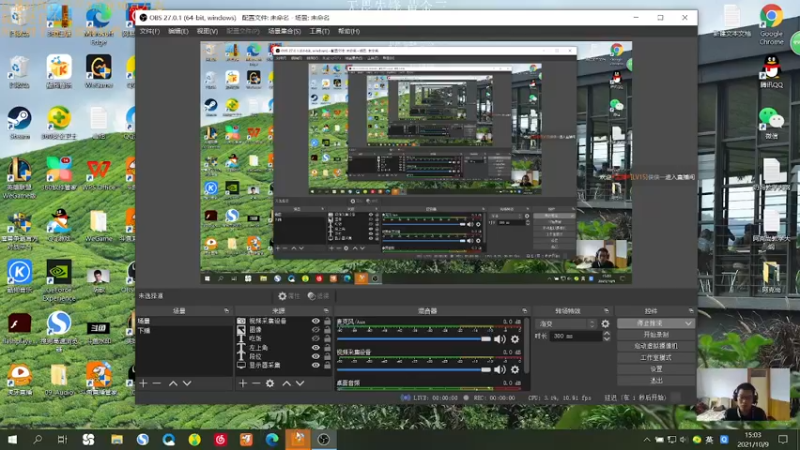Hide the 视频采集设备 source via eye icon

tap(316, 321)
